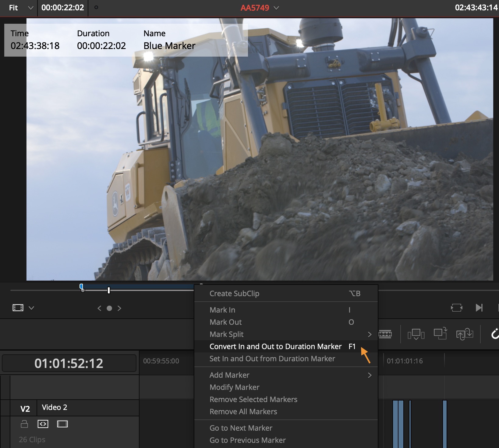
Task: Go to the previous marker arrow
Action: pos(99,308)
